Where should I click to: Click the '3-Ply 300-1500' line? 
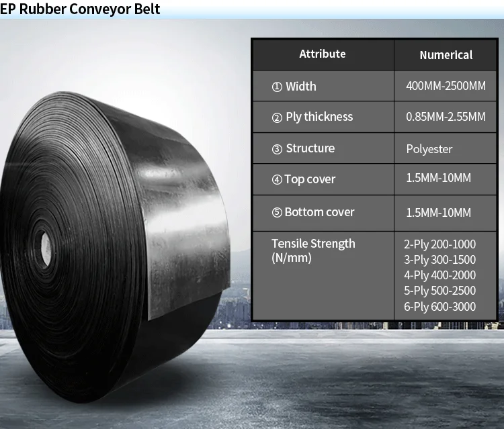439,260
